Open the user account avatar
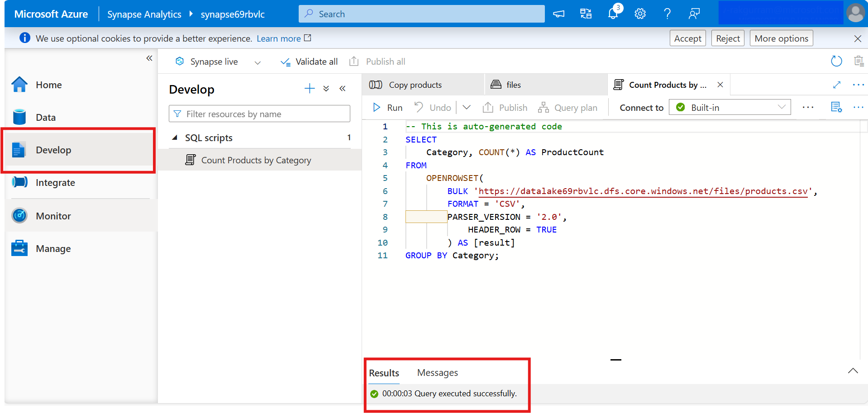Viewport: 868px width, 413px height. 855,13
